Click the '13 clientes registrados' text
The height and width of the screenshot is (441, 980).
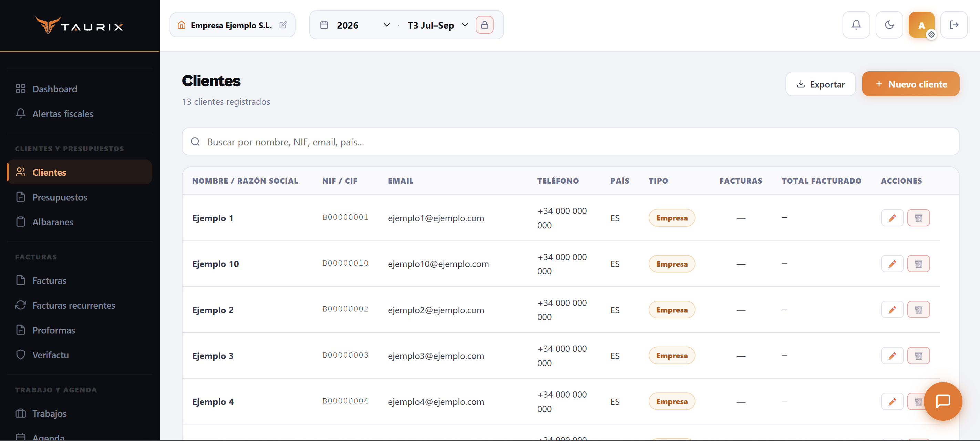(x=226, y=102)
